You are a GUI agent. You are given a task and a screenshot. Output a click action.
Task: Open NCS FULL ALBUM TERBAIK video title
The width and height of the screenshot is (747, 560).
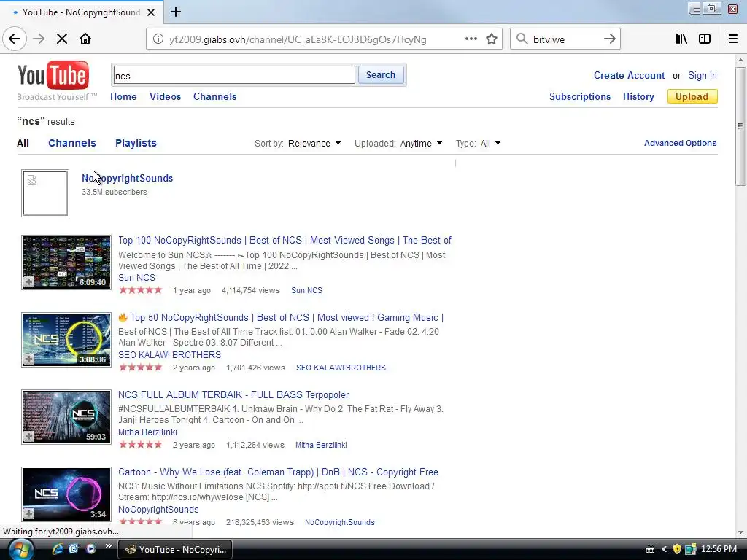coord(233,394)
